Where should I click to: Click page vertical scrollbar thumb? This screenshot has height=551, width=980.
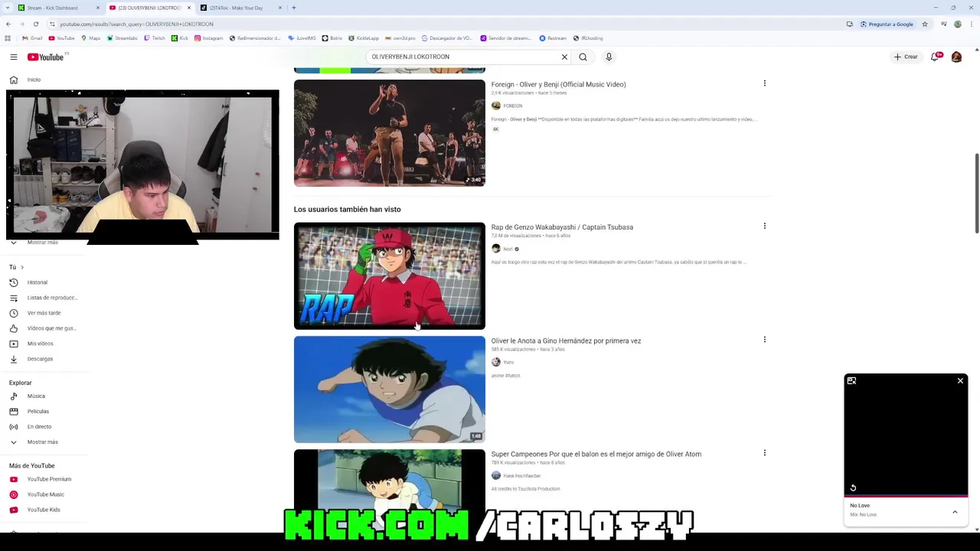[976, 194]
